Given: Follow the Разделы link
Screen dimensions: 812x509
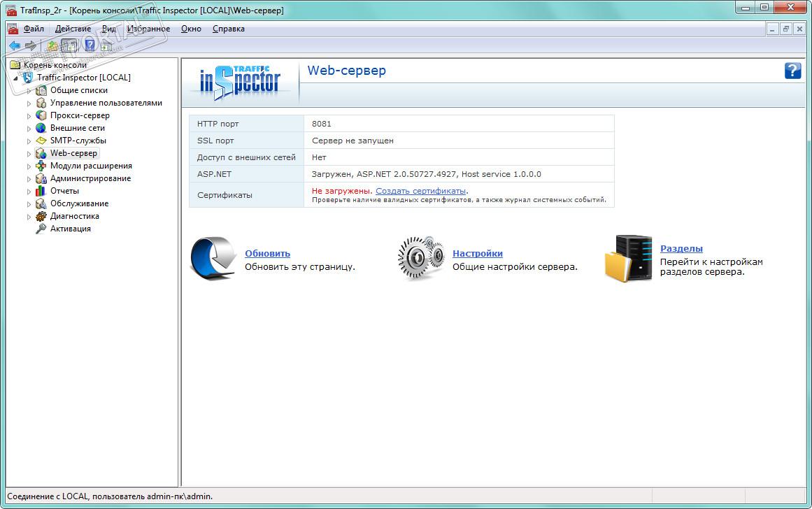Looking at the screenshot, I should click(681, 248).
